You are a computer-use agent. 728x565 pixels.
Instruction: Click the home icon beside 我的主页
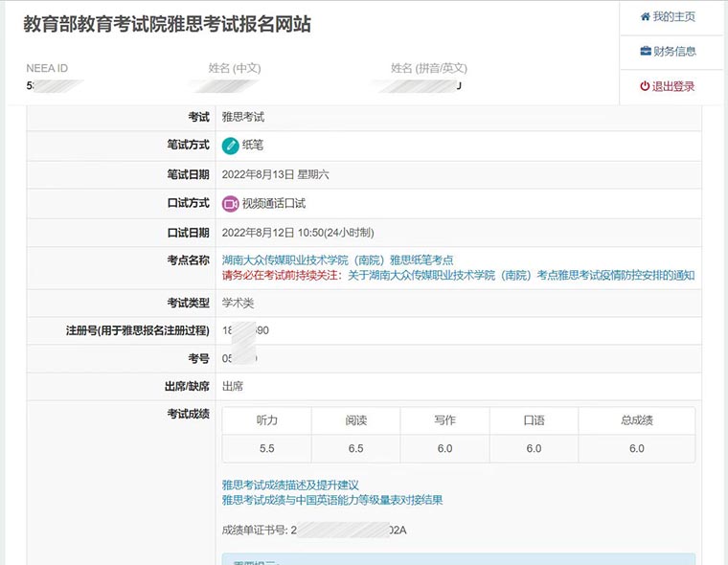click(x=645, y=17)
